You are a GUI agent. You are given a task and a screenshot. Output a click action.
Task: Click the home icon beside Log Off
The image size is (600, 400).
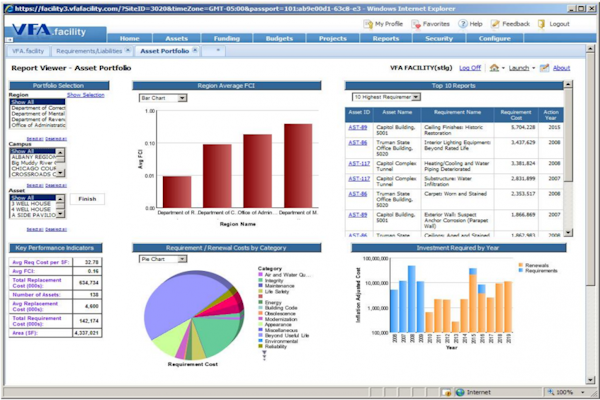click(x=493, y=68)
